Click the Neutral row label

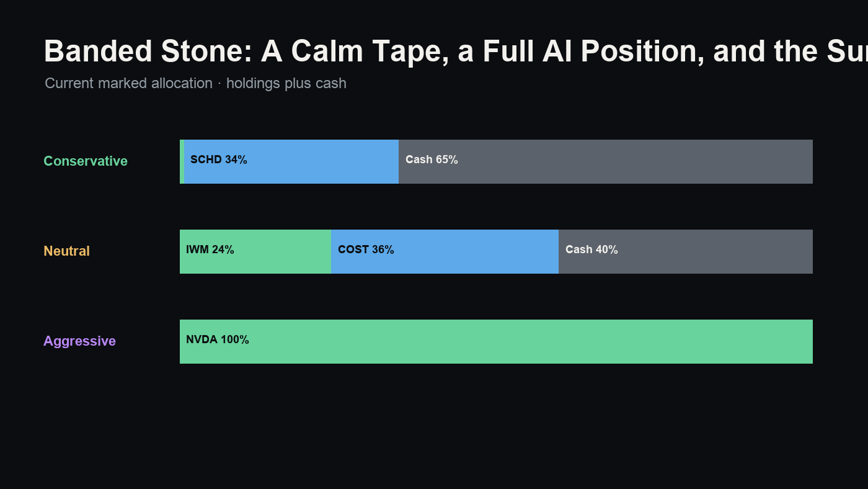[66, 251]
